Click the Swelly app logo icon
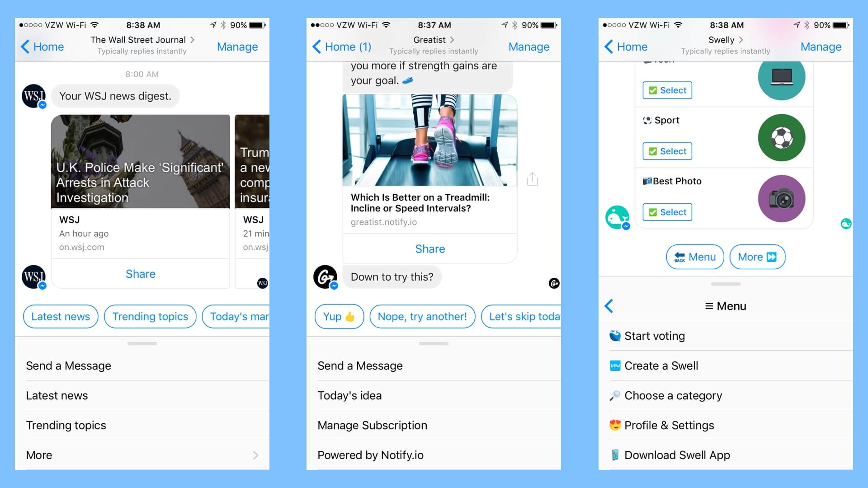 (x=617, y=217)
